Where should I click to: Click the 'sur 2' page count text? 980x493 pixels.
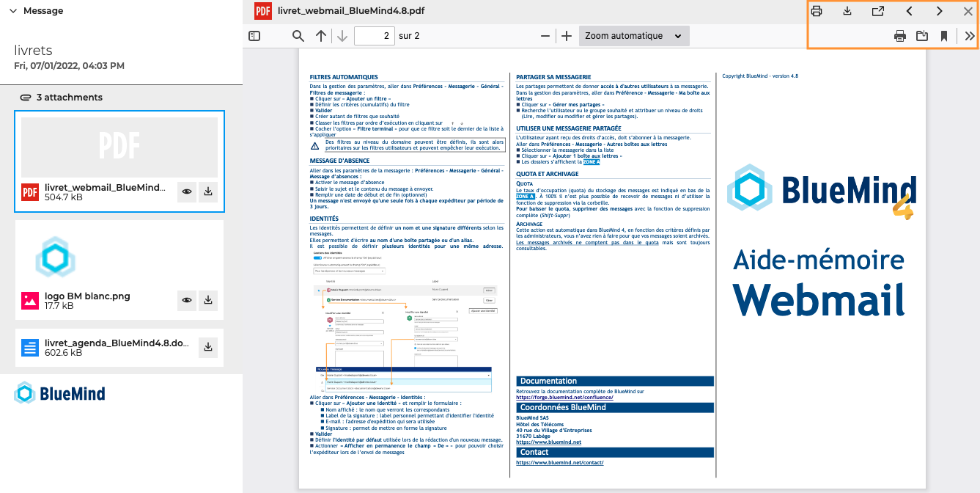pos(409,36)
